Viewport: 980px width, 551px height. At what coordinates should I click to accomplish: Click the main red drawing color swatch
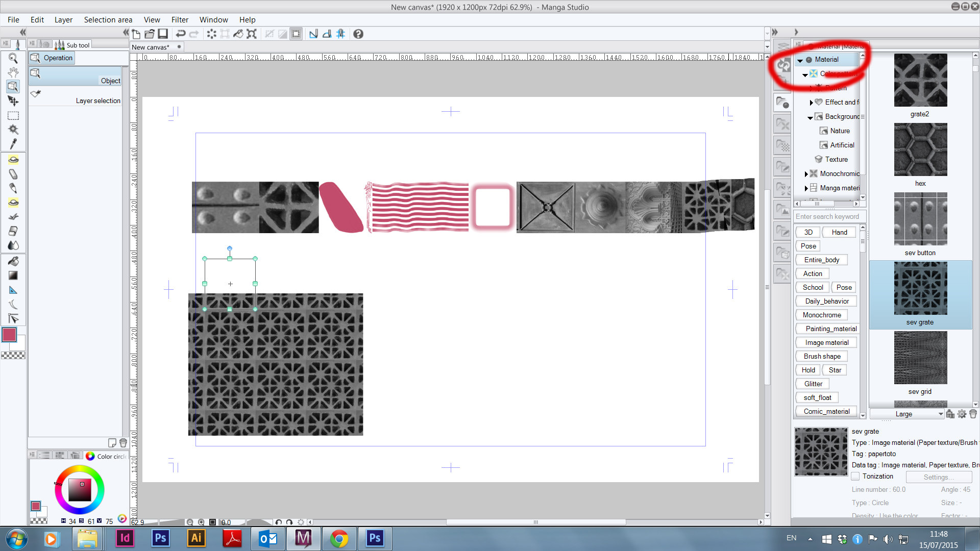click(9, 335)
